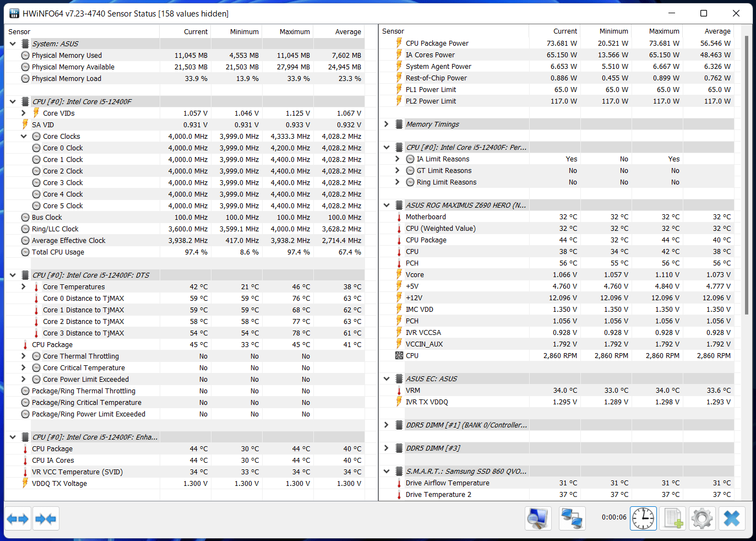Click the right pane Average column header
This screenshot has width=756, height=541.
pyautogui.click(x=709, y=31)
